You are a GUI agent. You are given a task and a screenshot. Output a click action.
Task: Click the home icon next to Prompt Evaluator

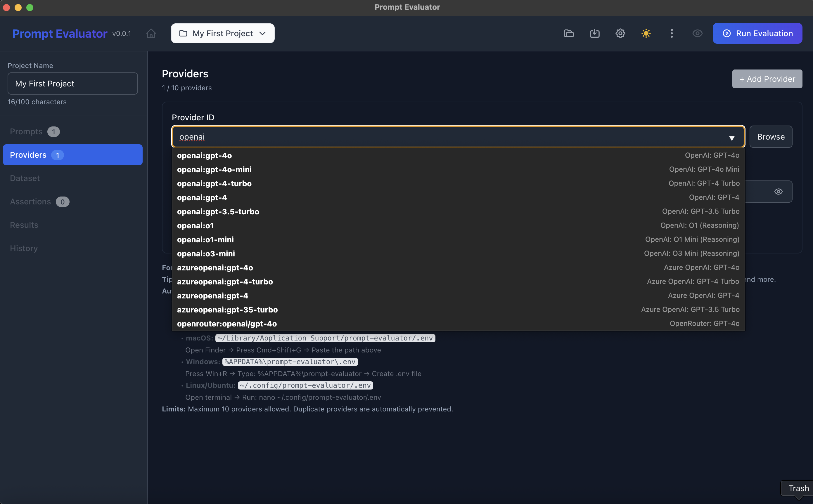[151, 33]
